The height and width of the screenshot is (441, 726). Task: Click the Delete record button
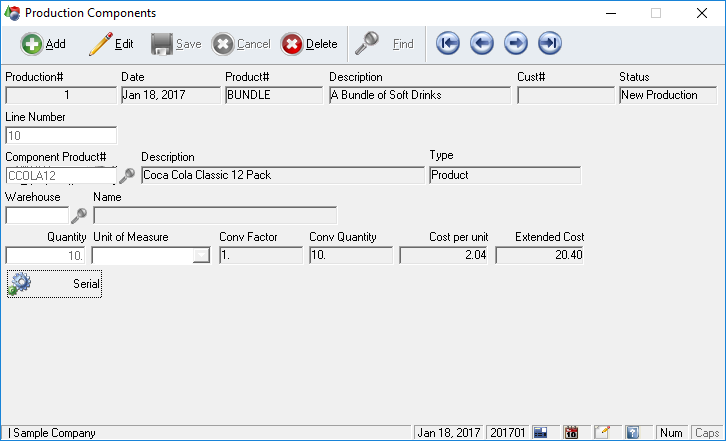310,44
